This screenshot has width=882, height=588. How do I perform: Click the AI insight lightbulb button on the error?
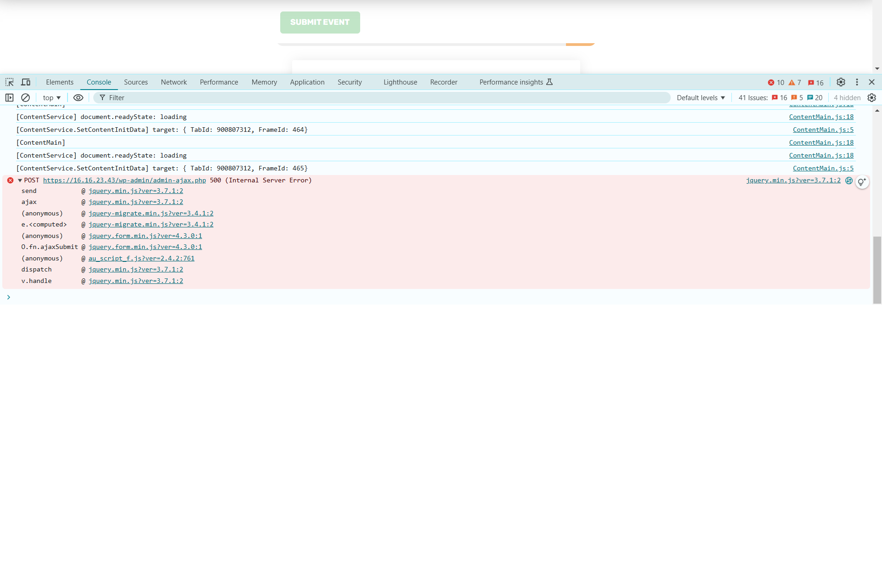point(862,182)
